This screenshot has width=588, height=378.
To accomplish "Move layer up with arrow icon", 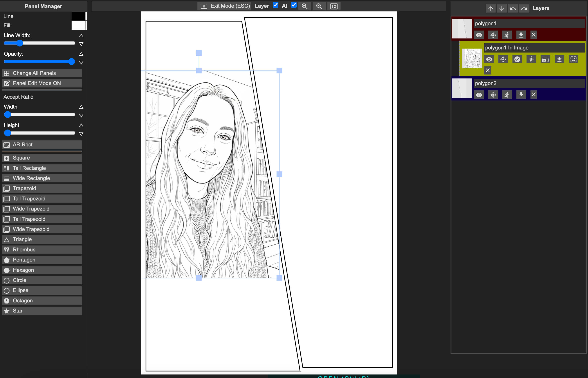I will (491, 8).
